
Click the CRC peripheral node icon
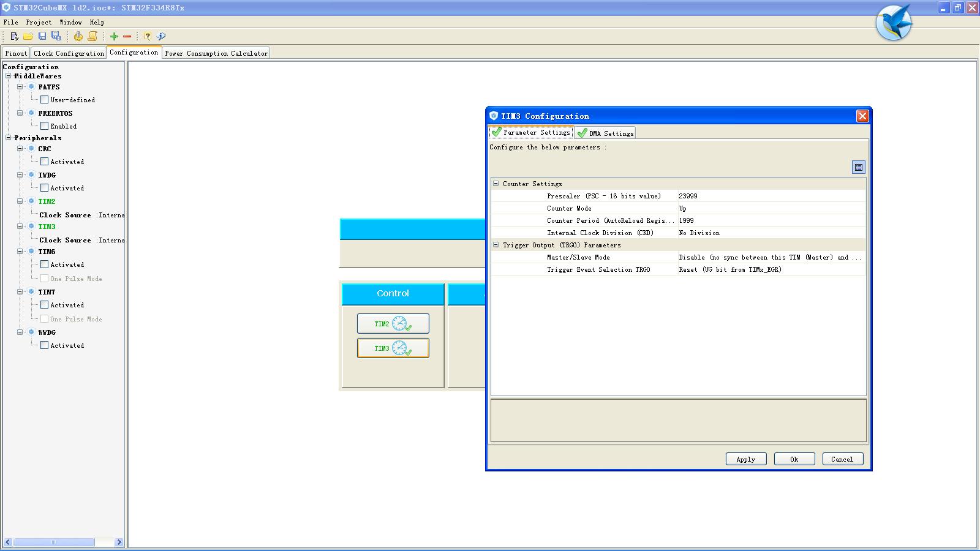31,149
